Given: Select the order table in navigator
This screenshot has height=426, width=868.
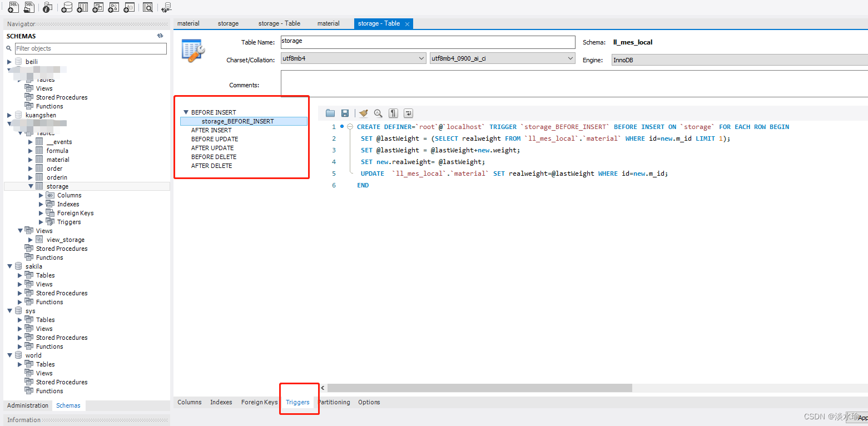Looking at the screenshot, I should 54,169.
